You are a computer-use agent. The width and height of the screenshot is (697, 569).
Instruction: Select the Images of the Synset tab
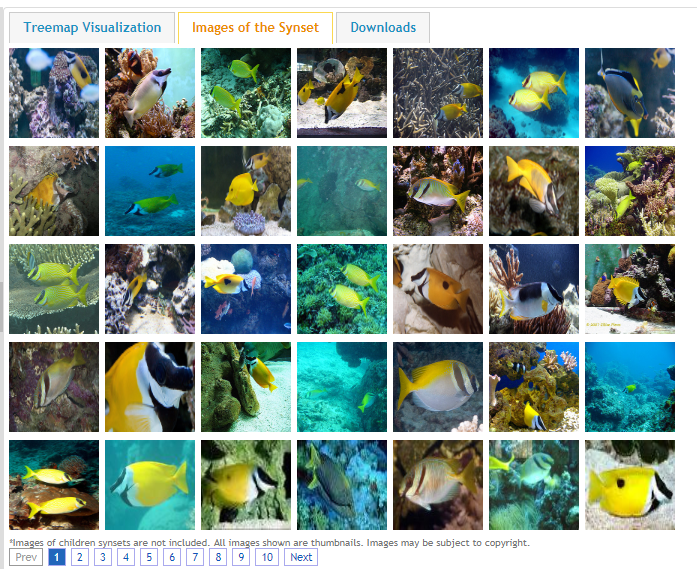[x=255, y=28]
